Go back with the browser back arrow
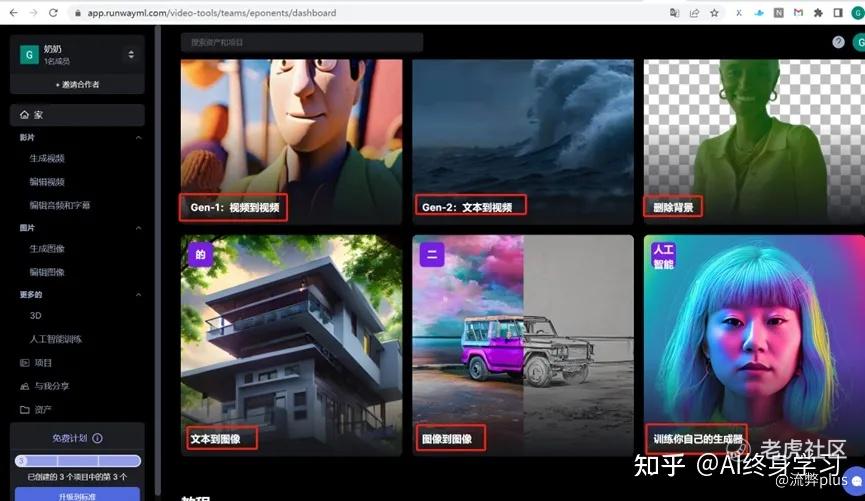 tap(13, 13)
